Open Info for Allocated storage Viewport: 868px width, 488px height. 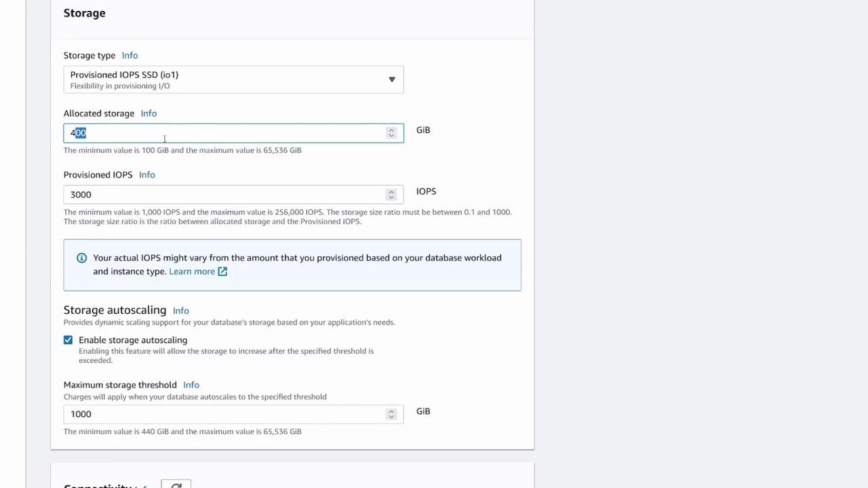(x=149, y=114)
